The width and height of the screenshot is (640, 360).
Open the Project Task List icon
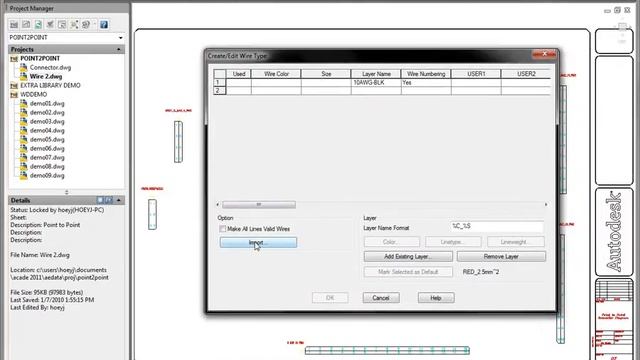click(x=50, y=24)
